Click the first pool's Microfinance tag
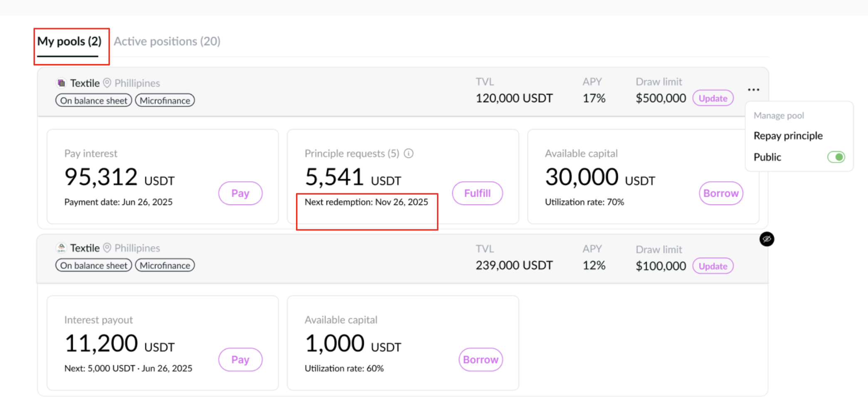The height and width of the screenshot is (419, 868). pyautogui.click(x=165, y=101)
